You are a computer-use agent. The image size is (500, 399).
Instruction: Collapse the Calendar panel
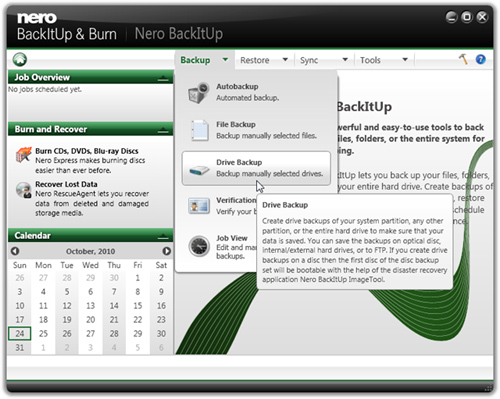click(x=163, y=236)
